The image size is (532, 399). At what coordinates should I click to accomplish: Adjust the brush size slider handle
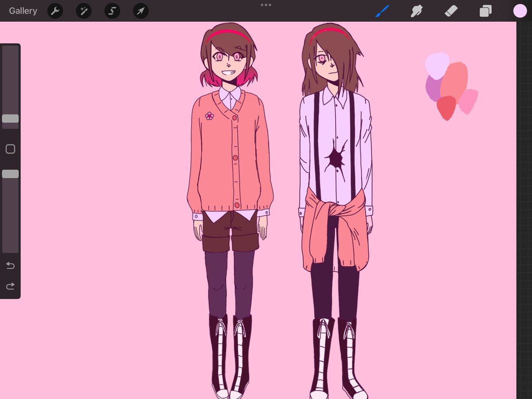pyautogui.click(x=10, y=118)
